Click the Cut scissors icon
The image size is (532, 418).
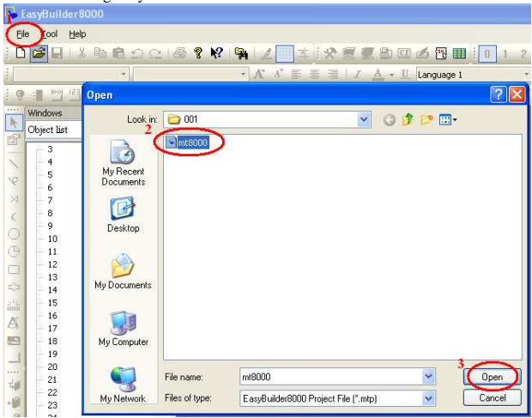tap(82, 53)
